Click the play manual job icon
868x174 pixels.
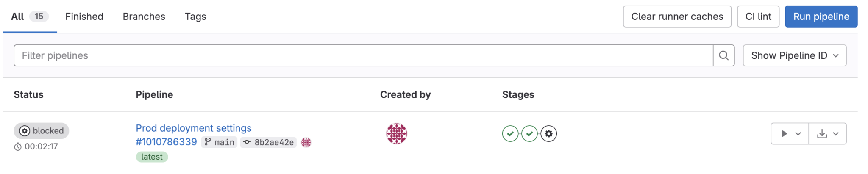click(x=784, y=134)
